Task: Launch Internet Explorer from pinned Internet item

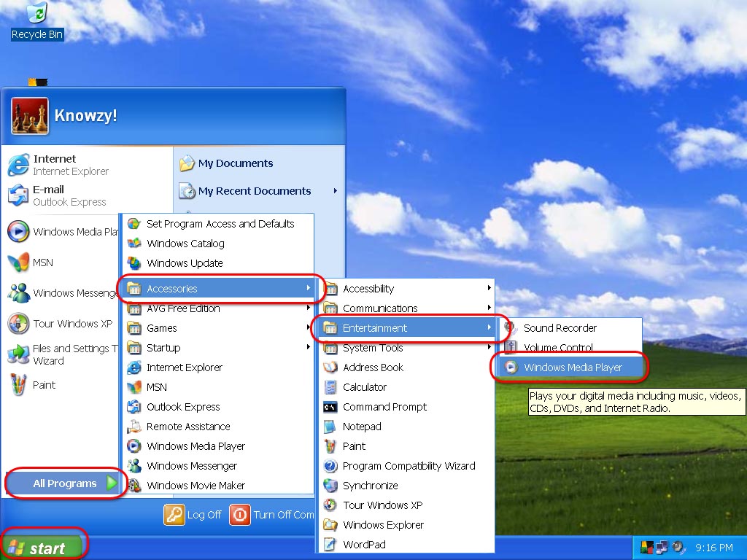Action: pyautogui.click(x=59, y=165)
